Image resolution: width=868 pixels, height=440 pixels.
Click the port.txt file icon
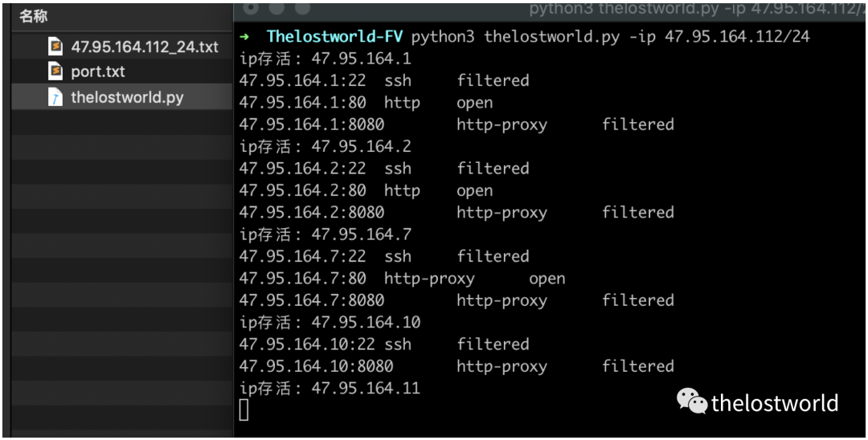(55, 71)
